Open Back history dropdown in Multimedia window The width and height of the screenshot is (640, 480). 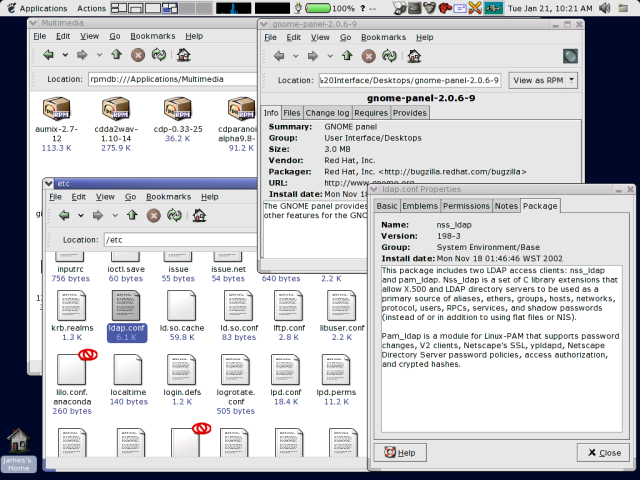coord(65,55)
